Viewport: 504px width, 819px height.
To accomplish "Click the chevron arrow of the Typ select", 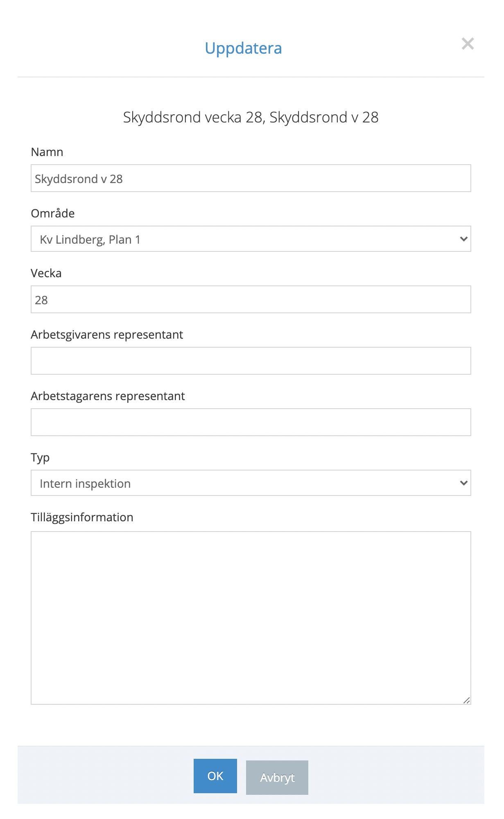I will 463,483.
